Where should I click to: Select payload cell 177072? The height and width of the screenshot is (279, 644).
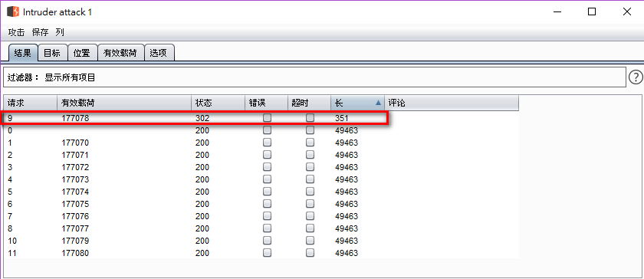[x=75, y=168]
